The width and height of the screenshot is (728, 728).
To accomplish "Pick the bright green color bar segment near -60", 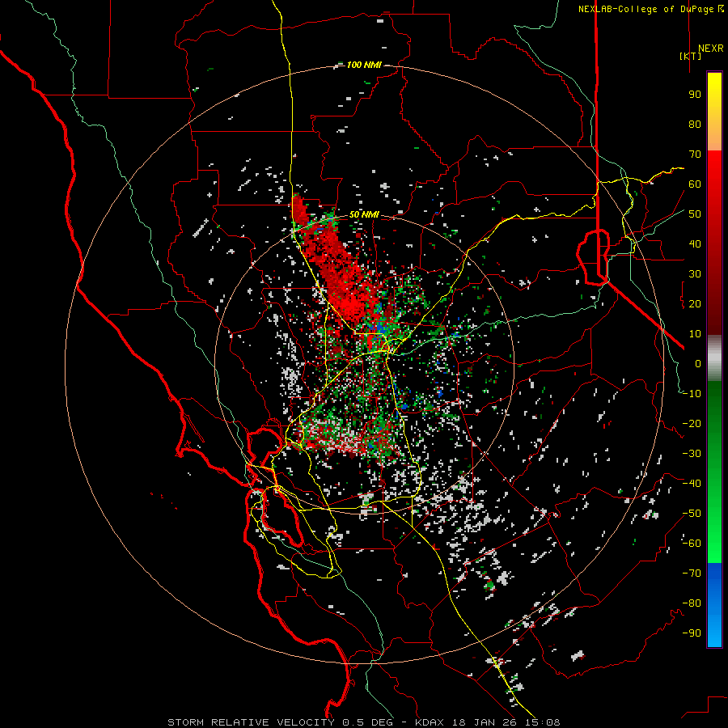I will pyautogui.click(x=714, y=544).
